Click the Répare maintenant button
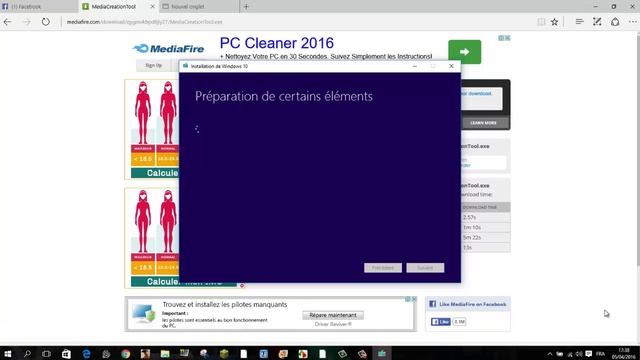 click(x=333, y=315)
